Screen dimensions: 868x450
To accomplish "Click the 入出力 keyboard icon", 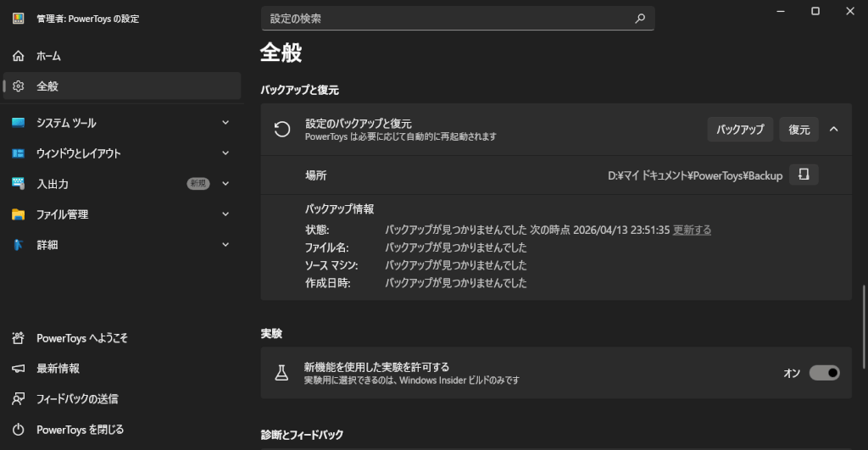I will pyautogui.click(x=19, y=184).
